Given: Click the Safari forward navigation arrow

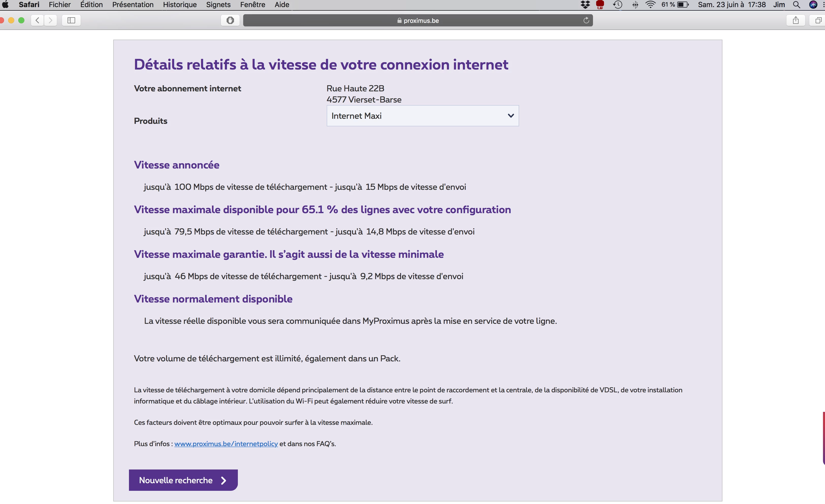Looking at the screenshot, I should click(51, 20).
